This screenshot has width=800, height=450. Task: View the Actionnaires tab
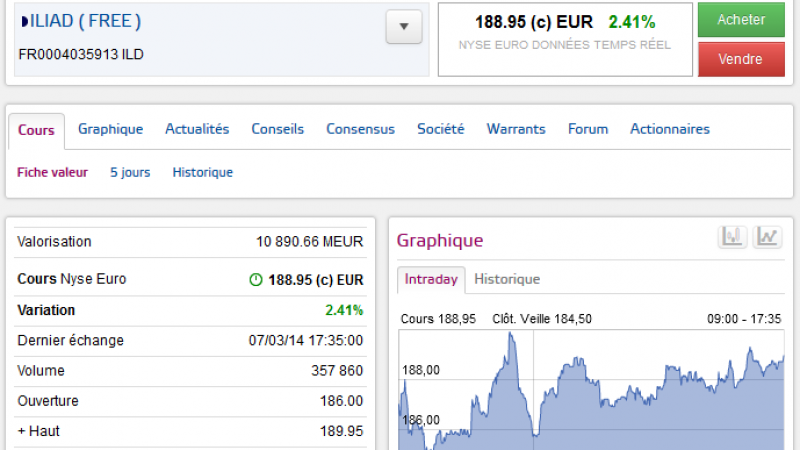click(x=669, y=129)
